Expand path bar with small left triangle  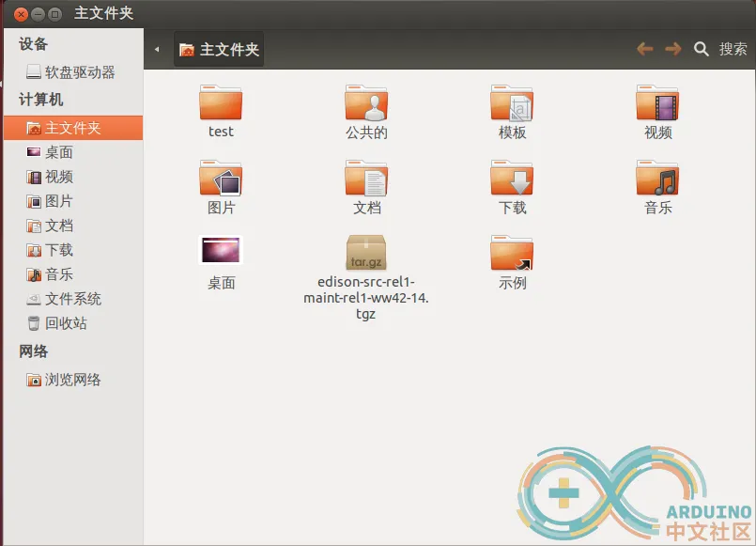(x=157, y=50)
